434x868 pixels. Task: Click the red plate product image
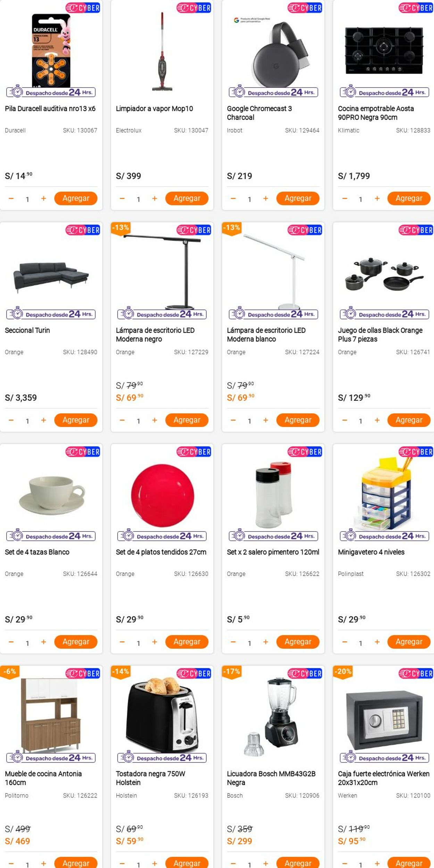(162, 495)
